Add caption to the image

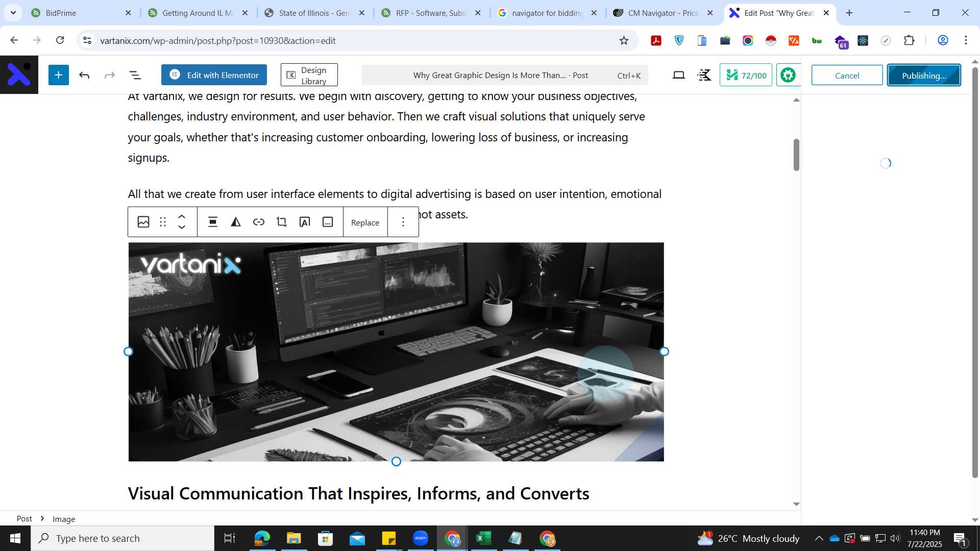click(328, 222)
